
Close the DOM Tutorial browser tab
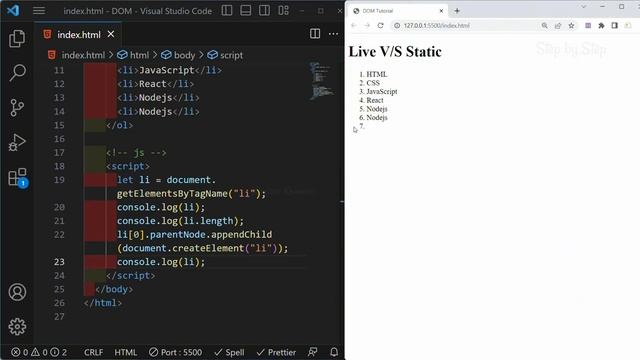(x=441, y=11)
